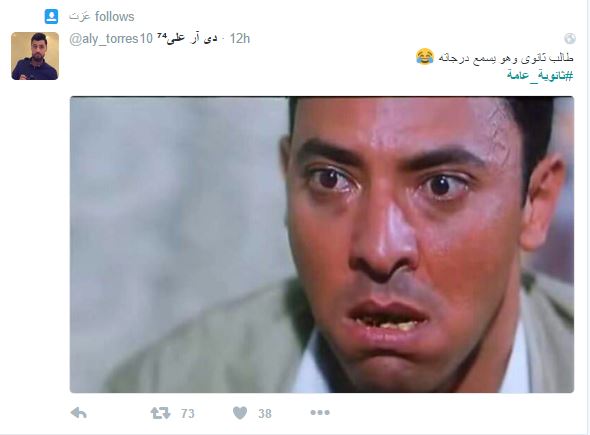Click the 12h timestamp link
Image resolution: width=590 pixels, height=435 pixels.
(x=240, y=38)
